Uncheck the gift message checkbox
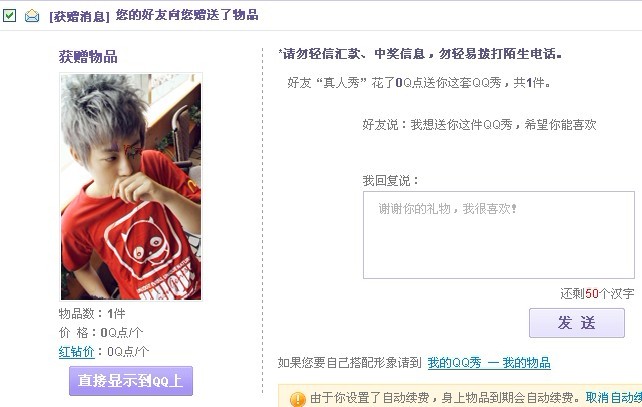Image resolution: width=642 pixels, height=407 pixels. coord(9,16)
